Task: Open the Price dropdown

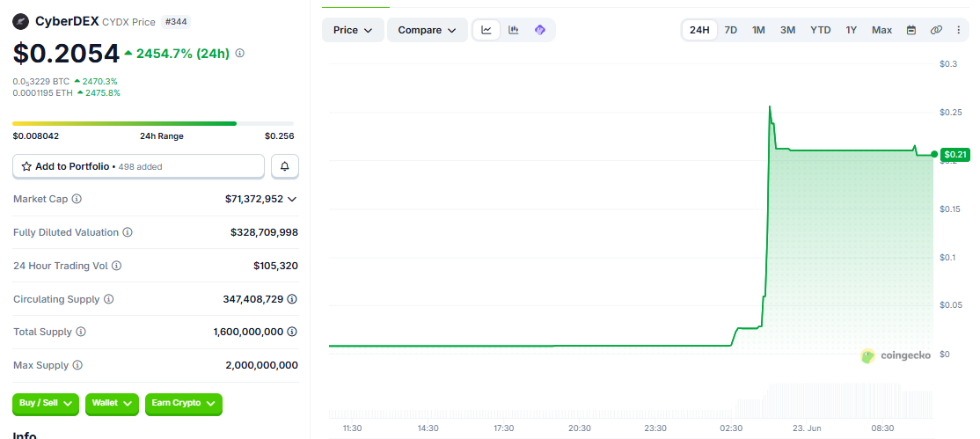Action: (353, 30)
